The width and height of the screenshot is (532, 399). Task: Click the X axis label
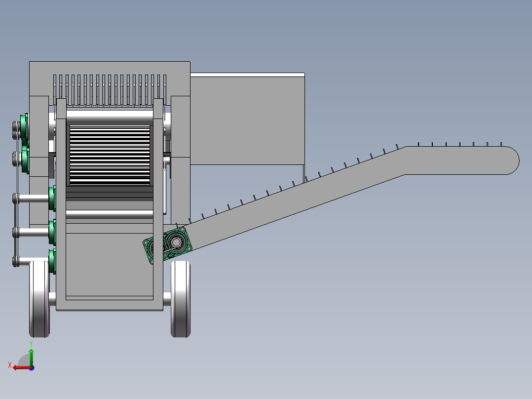(10, 365)
